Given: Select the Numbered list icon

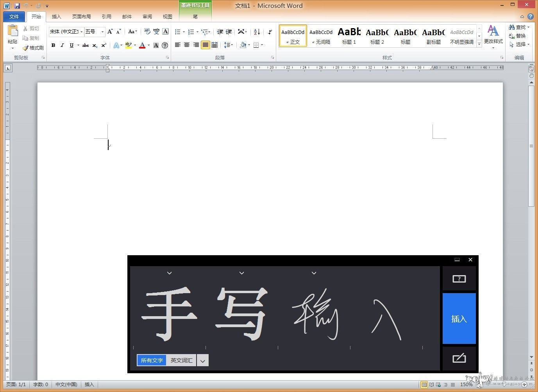Looking at the screenshot, I should click(x=191, y=32).
